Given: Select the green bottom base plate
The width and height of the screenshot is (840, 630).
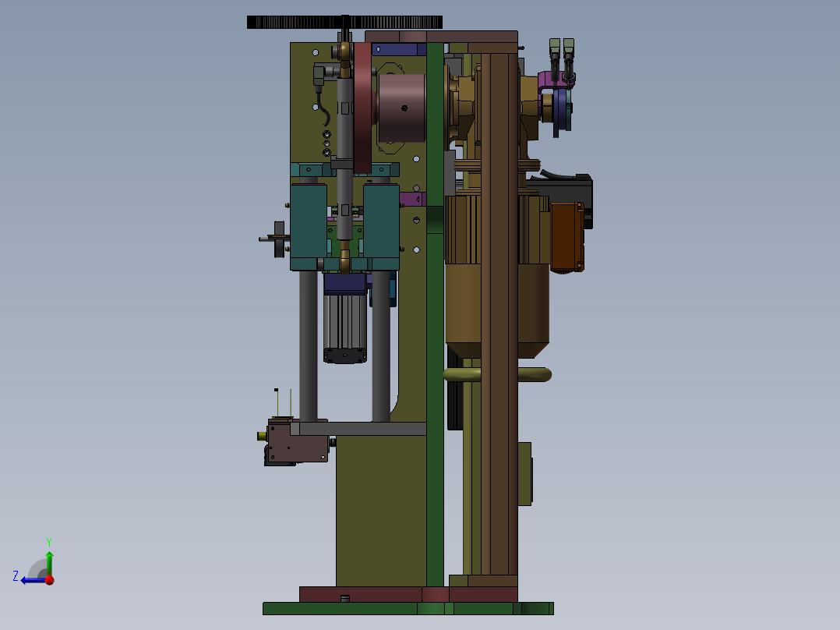Looking at the screenshot, I should coord(408,608).
